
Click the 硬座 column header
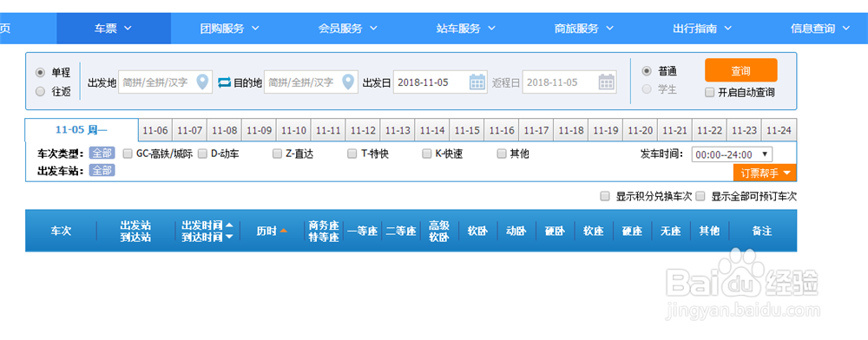[x=632, y=231]
